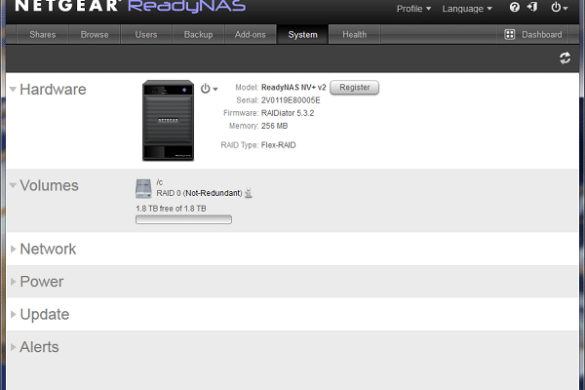Viewport: 585px width, 390px height.
Task: Click the 1.8 TB free of 1.8 TB text
Action: tap(171, 209)
